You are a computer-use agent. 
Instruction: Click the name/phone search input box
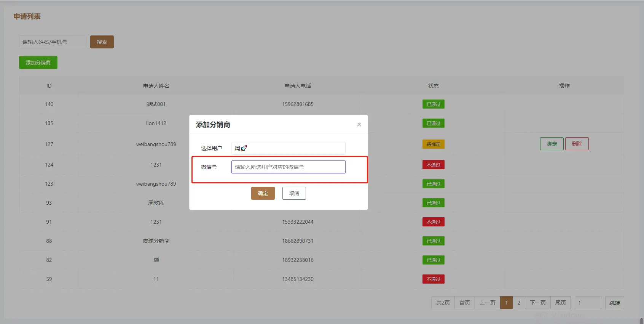pyautogui.click(x=53, y=42)
